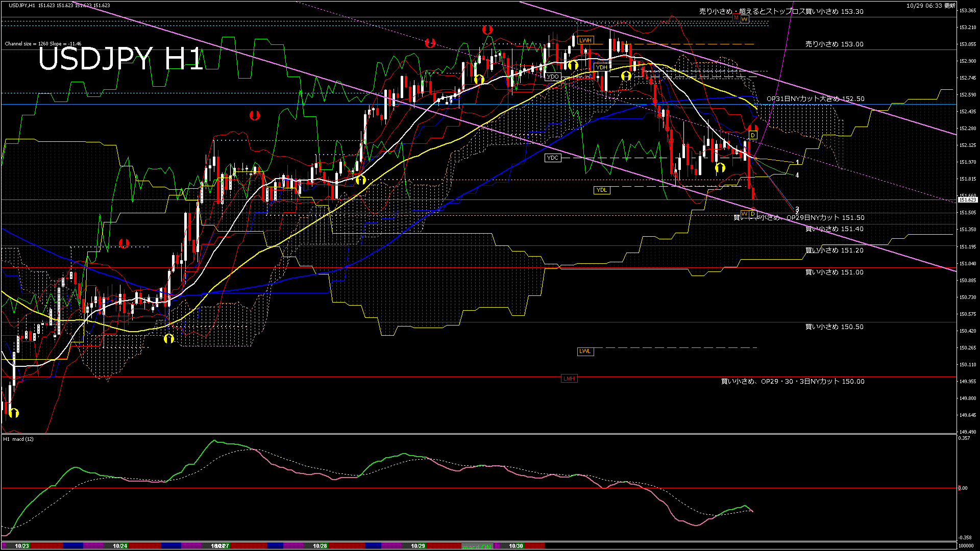The width and height of the screenshot is (980, 551).
Task: Click the yellow euro icon near the recent 151.90 swing
Action: pos(720,166)
